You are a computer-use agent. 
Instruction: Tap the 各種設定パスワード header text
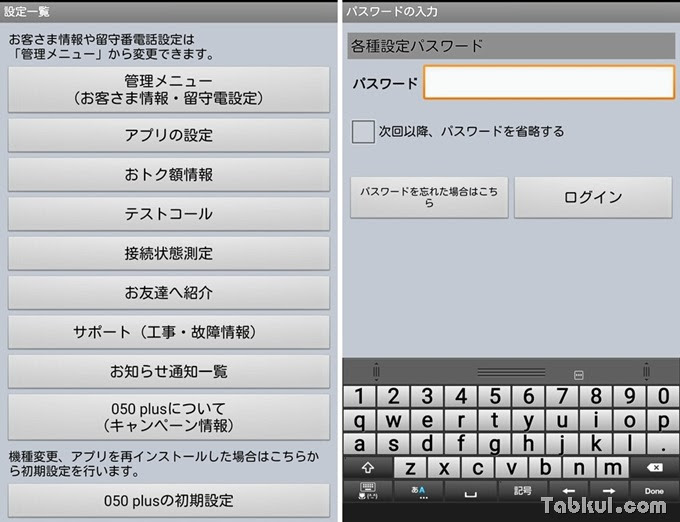click(x=417, y=46)
